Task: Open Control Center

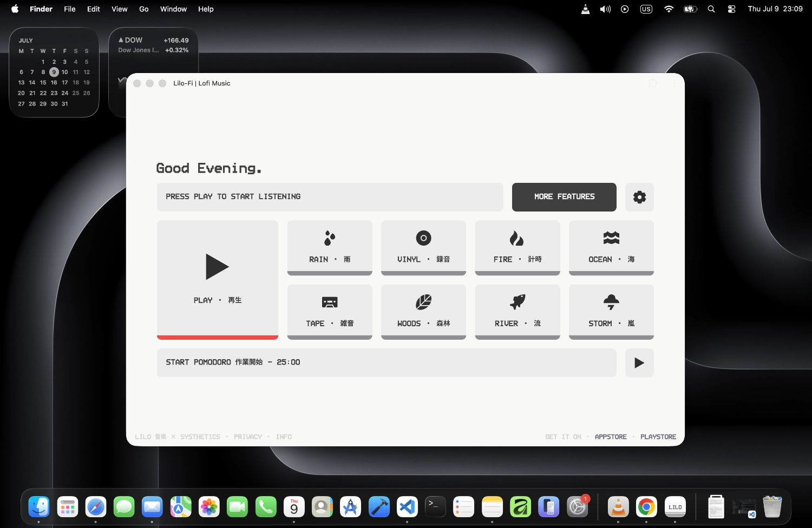Action: pyautogui.click(x=731, y=9)
